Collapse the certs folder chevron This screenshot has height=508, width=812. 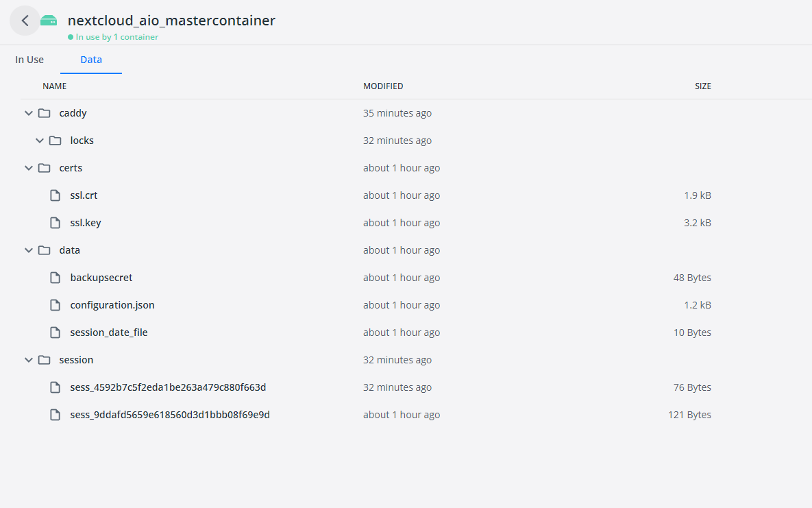pyautogui.click(x=29, y=168)
